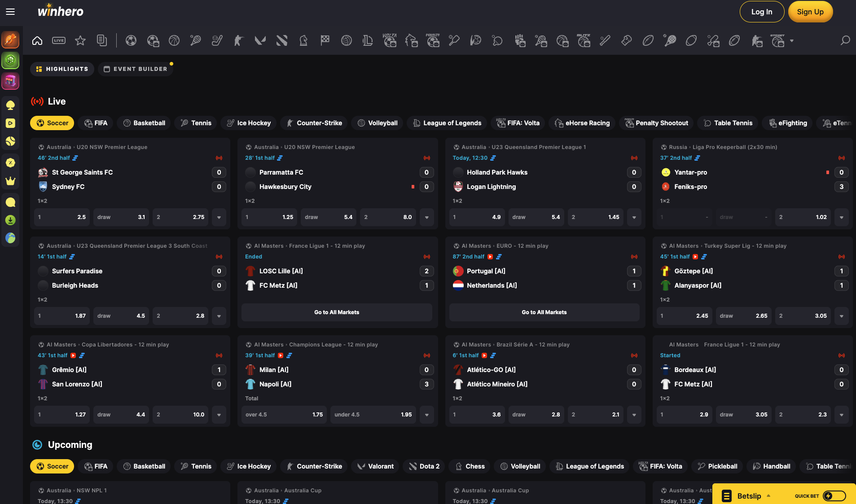Image resolution: width=856 pixels, height=504 pixels.
Task: Select the Valorant logo icon in top bar
Action: [x=260, y=41]
